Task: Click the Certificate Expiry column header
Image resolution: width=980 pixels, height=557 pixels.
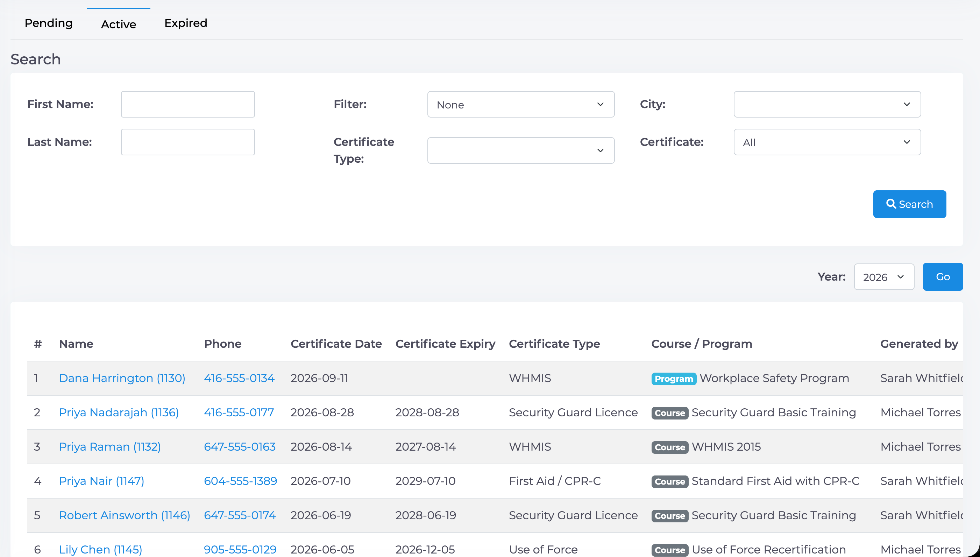Action: point(445,344)
